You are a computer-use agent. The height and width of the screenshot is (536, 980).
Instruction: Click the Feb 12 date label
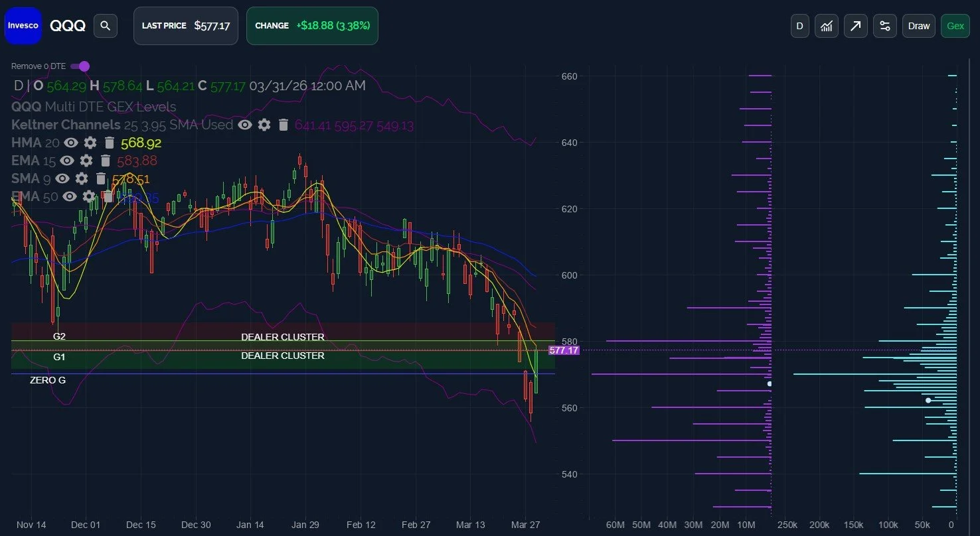pyautogui.click(x=361, y=525)
